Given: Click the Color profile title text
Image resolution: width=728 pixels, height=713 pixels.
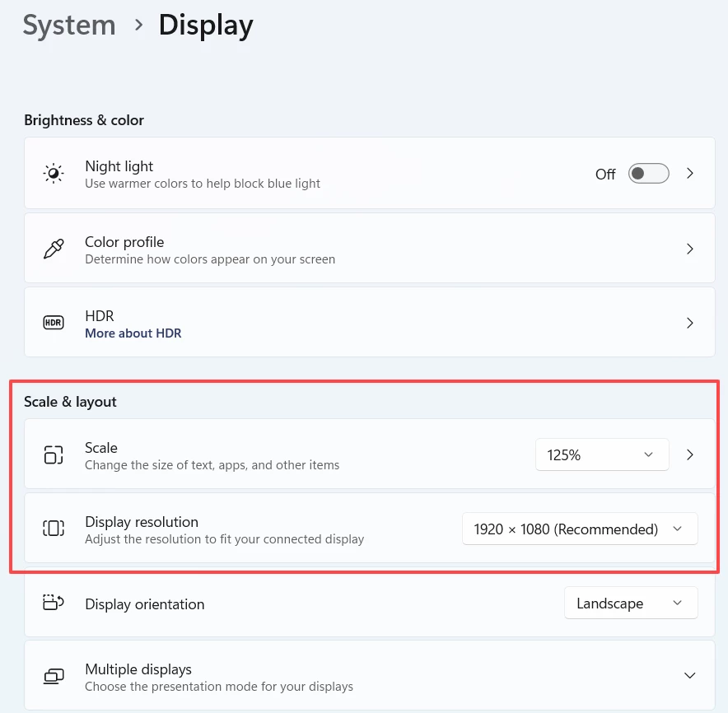Looking at the screenshot, I should [x=124, y=242].
